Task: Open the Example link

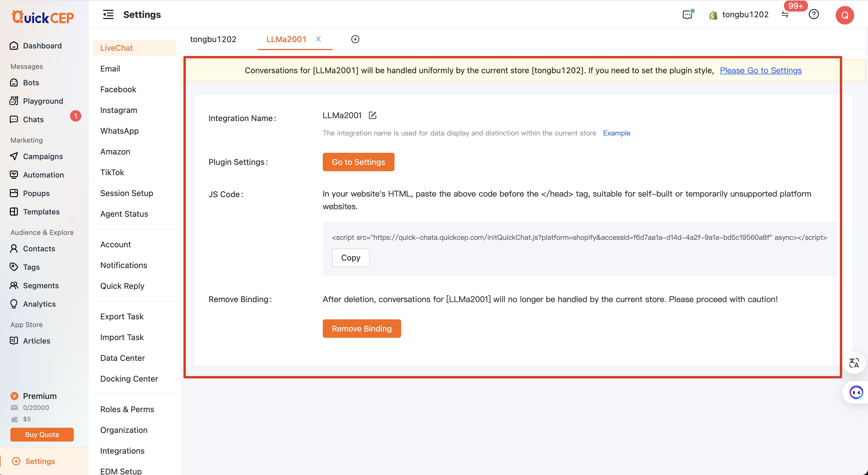Action: click(x=616, y=133)
